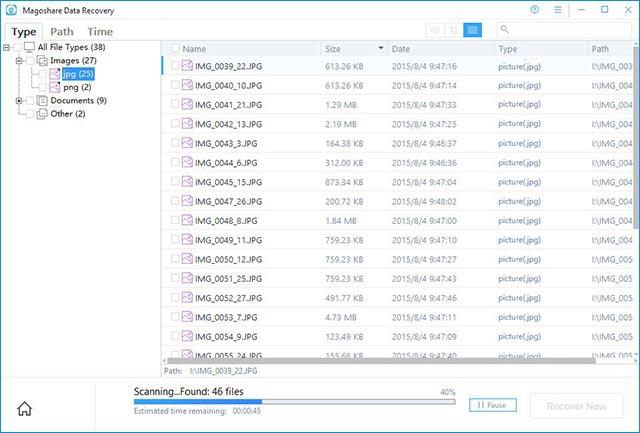Click the scanning progress bar
640x433 pixels.
point(294,402)
